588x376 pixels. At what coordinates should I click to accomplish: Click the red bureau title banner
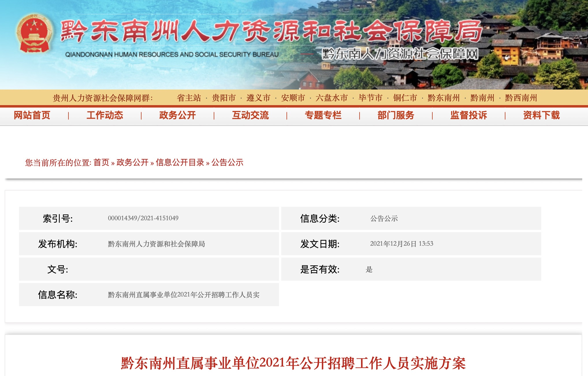[271, 32]
